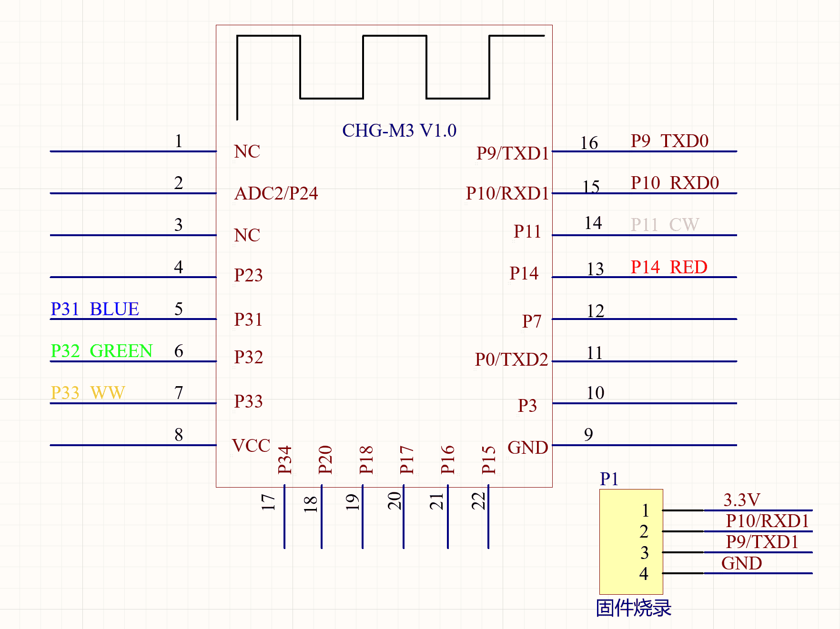Click the GND net label on P1 header

(x=741, y=563)
